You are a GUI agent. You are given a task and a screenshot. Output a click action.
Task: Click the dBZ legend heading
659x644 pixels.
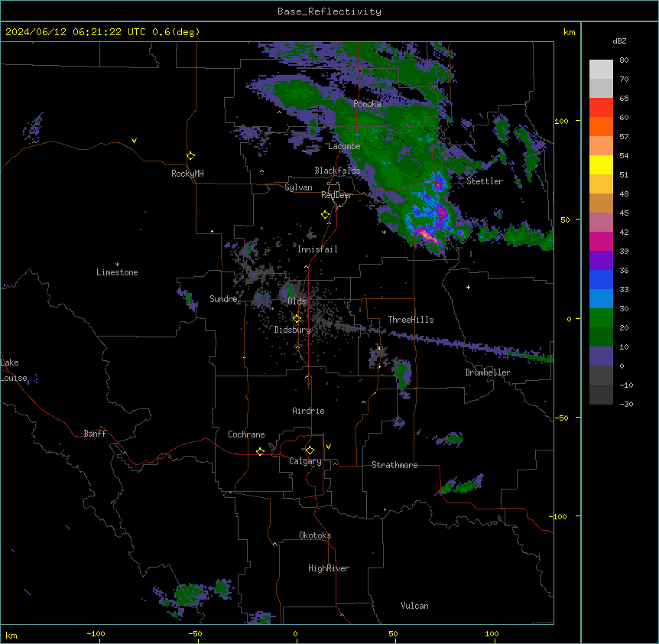coord(619,41)
